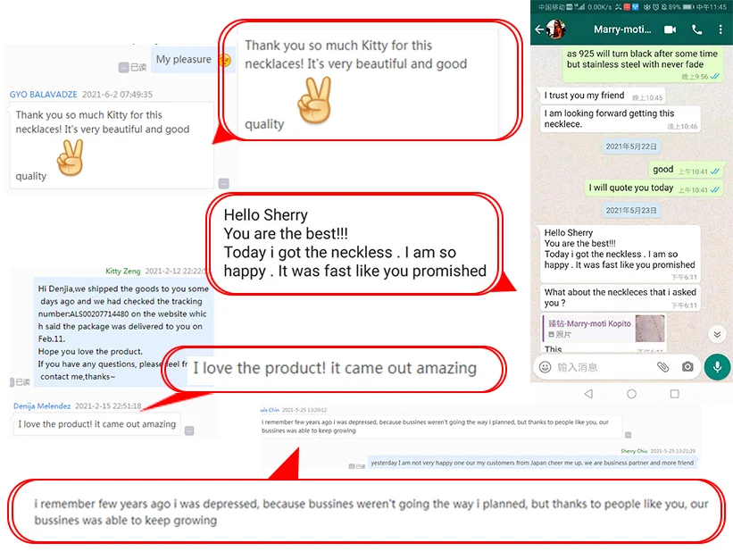Open the quoted photo from Marry-moti Kopito

click(x=604, y=329)
